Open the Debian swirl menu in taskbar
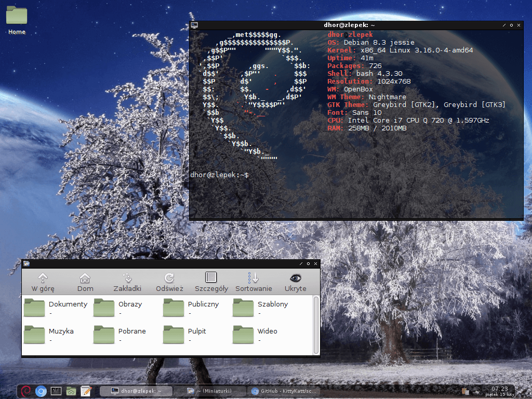The height and width of the screenshot is (399, 532). click(x=26, y=391)
